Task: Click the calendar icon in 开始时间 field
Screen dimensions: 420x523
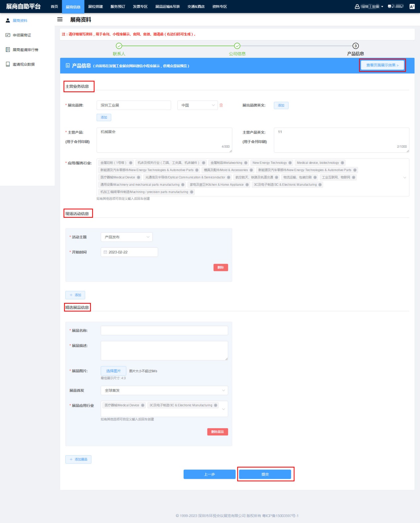Action: pyautogui.click(x=105, y=252)
